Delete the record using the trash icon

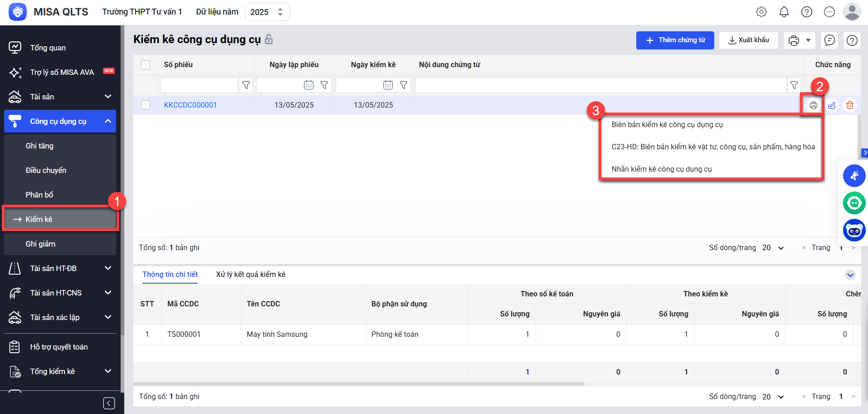(x=849, y=105)
